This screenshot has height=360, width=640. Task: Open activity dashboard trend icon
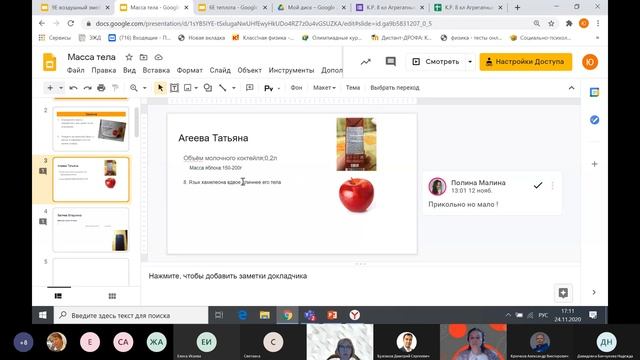[x=365, y=62]
